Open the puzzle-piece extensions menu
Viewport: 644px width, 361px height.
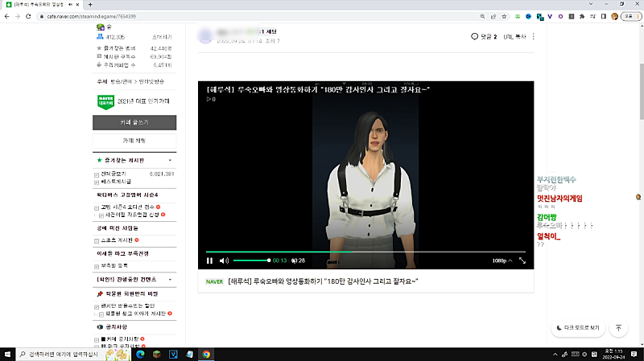(582, 16)
